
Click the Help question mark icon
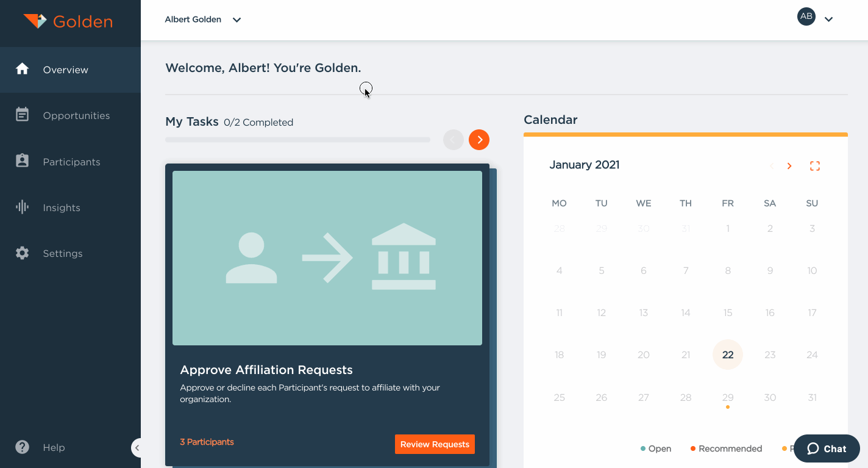[x=22, y=447]
